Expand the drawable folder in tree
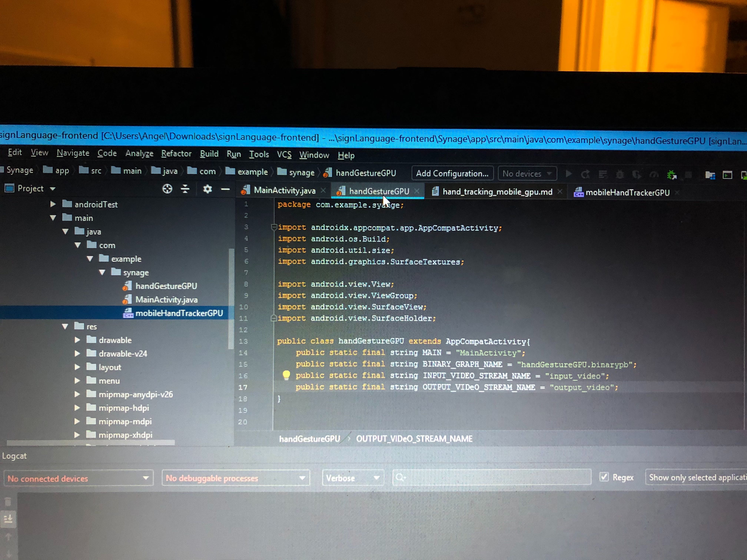 pyautogui.click(x=77, y=340)
